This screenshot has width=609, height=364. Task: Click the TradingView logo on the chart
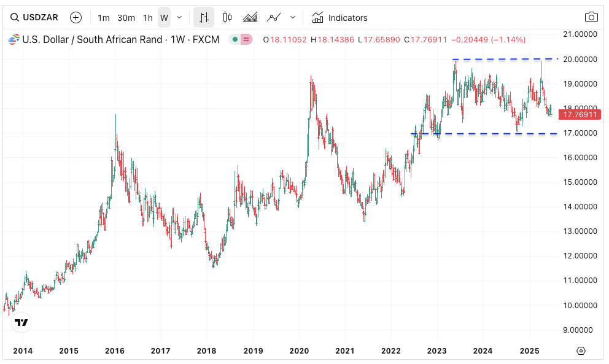pyautogui.click(x=21, y=322)
